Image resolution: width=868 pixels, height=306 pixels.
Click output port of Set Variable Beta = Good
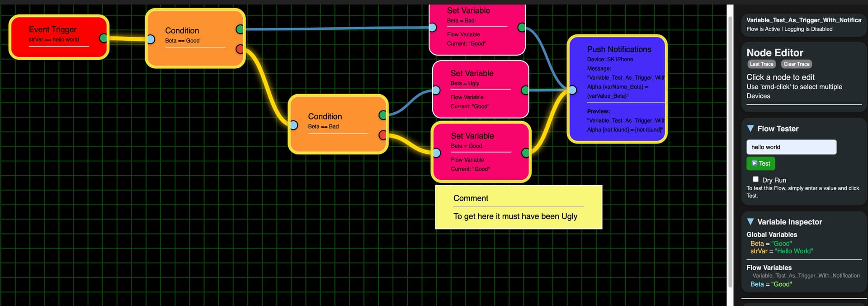tap(526, 153)
